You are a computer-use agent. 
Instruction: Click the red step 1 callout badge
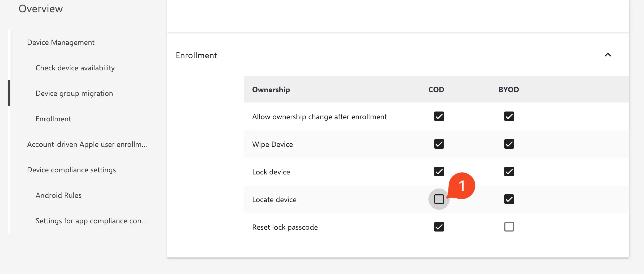coord(462,186)
